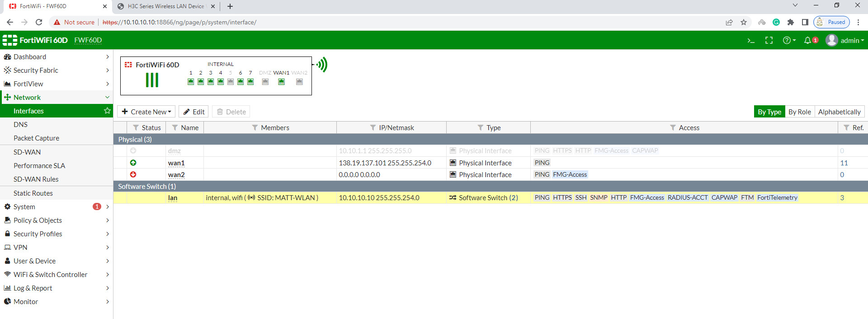Screen dimensions: 868x319
Task: Switch view to By Type
Action: (x=769, y=112)
